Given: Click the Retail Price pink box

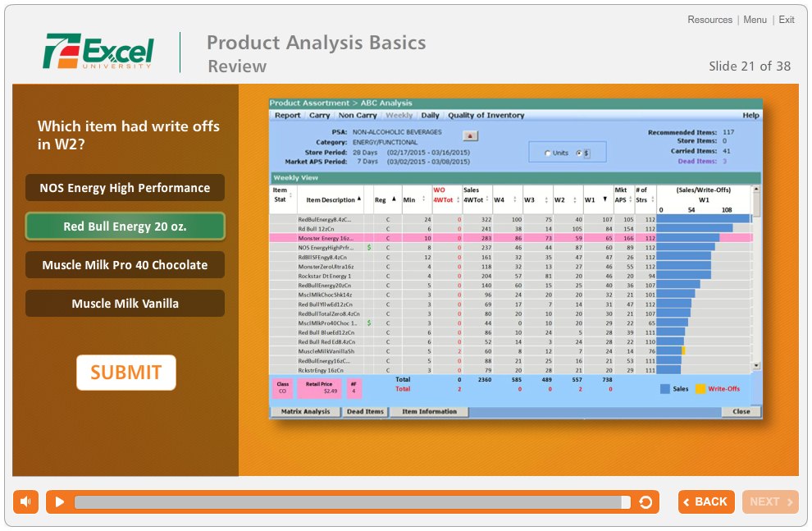Looking at the screenshot, I should point(319,388).
